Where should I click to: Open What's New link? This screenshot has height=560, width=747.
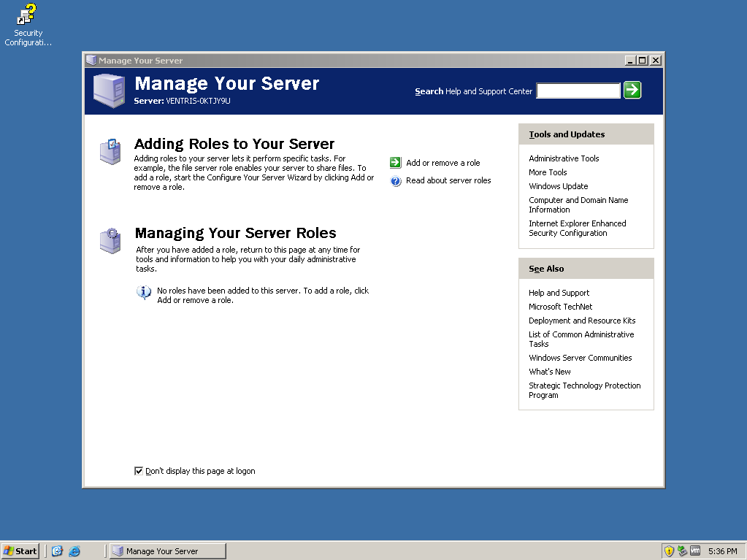coord(549,372)
